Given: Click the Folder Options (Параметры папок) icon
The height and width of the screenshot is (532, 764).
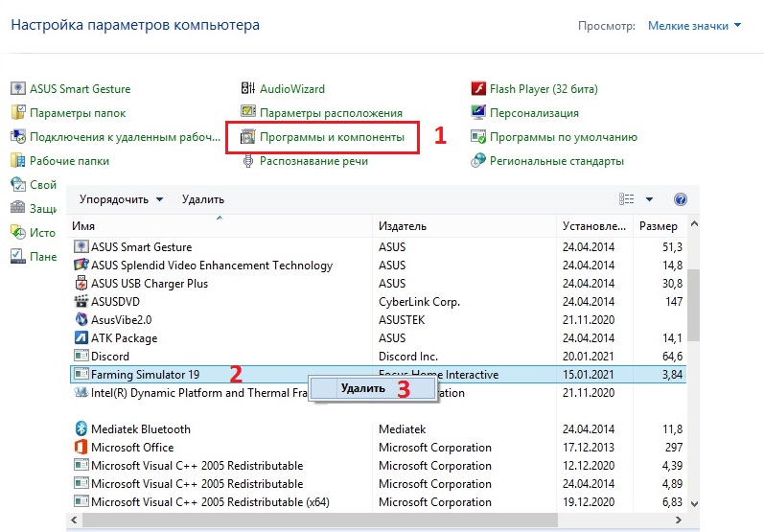Looking at the screenshot, I should 18,112.
